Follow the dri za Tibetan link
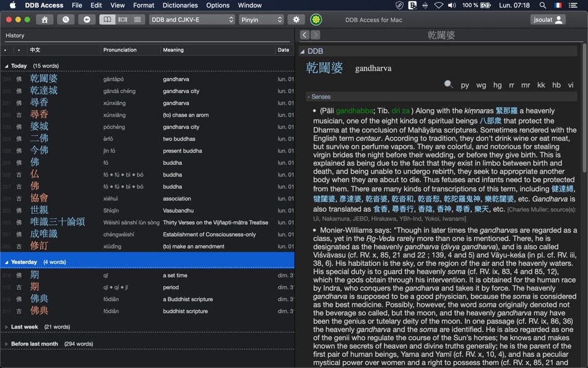Image resolution: width=588 pixels, height=368 pixels. (400, 111)
